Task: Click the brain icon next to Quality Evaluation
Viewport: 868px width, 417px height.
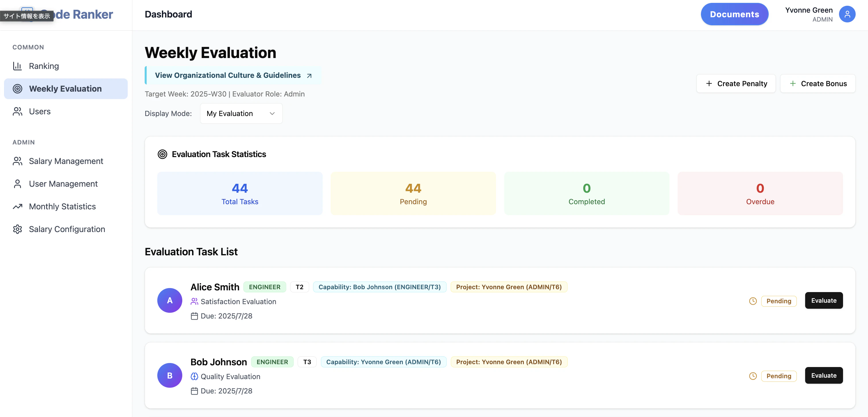Action: 194,377
